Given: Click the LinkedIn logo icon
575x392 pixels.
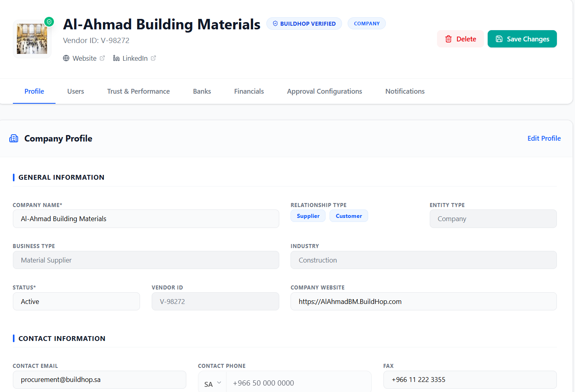Looking at the screenshot, I should [116, 58].
